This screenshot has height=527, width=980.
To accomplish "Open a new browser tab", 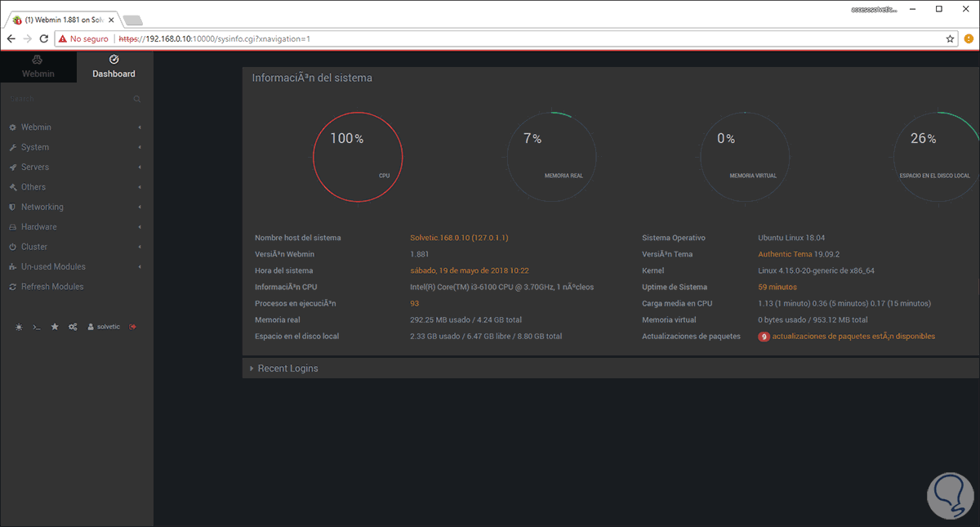I will [134, 20].
